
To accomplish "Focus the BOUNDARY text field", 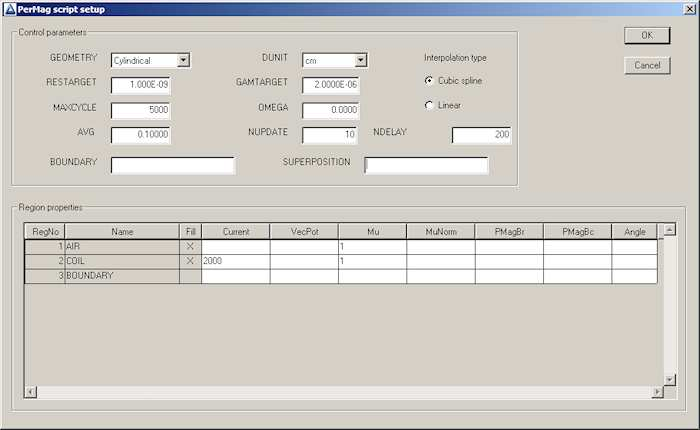I will 172,165.
